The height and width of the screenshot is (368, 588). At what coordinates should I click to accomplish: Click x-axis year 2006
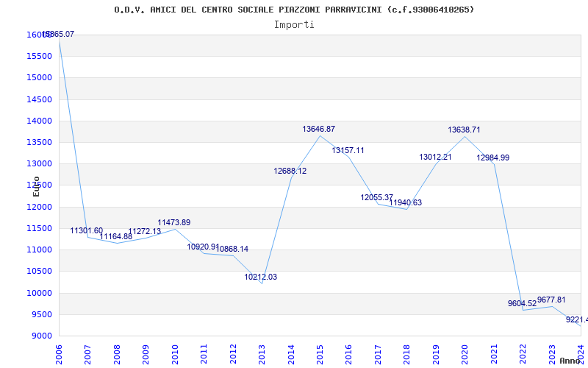point(59,354)
